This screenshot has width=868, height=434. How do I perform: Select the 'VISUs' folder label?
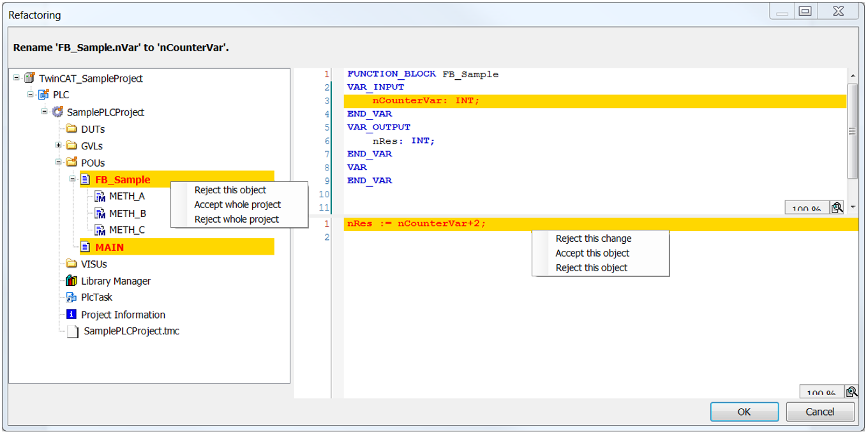click(94, 264)
